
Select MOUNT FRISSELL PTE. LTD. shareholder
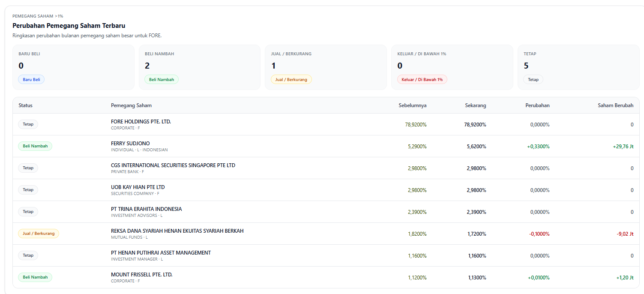(142, 275)
